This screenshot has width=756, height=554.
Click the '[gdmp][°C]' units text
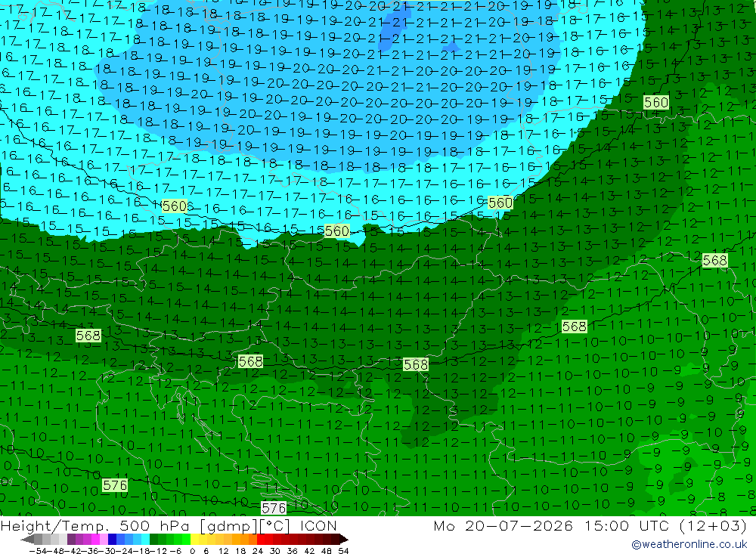coord(245,525)
